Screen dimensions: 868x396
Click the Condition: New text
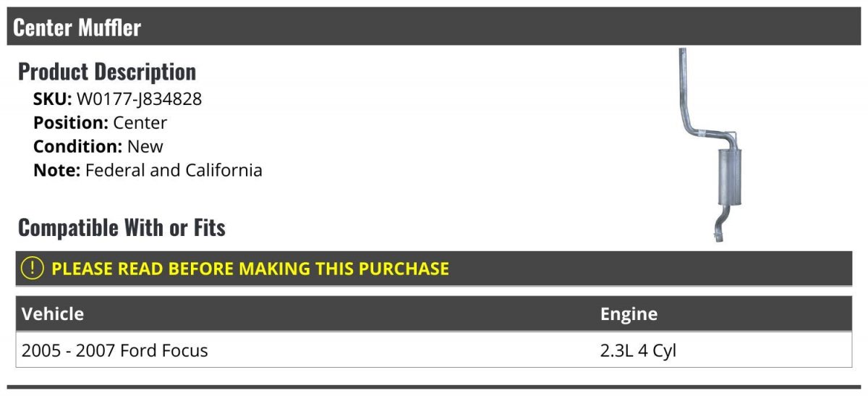coord(98,146)
